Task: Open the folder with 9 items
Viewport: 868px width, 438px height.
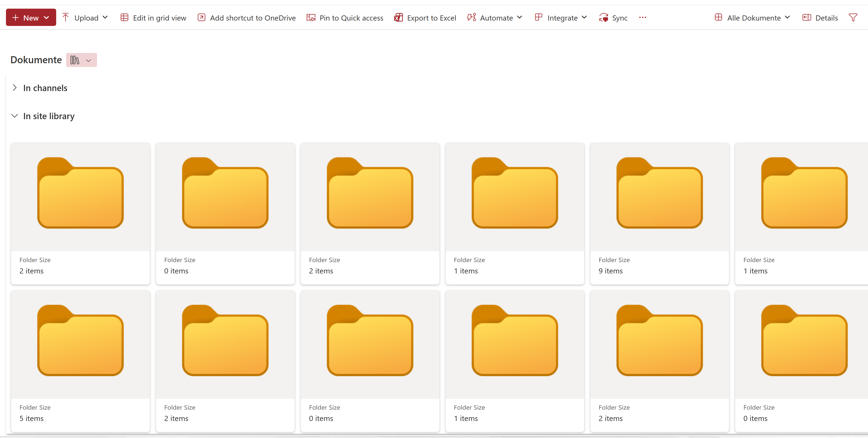Action: (x=659, y=195)
